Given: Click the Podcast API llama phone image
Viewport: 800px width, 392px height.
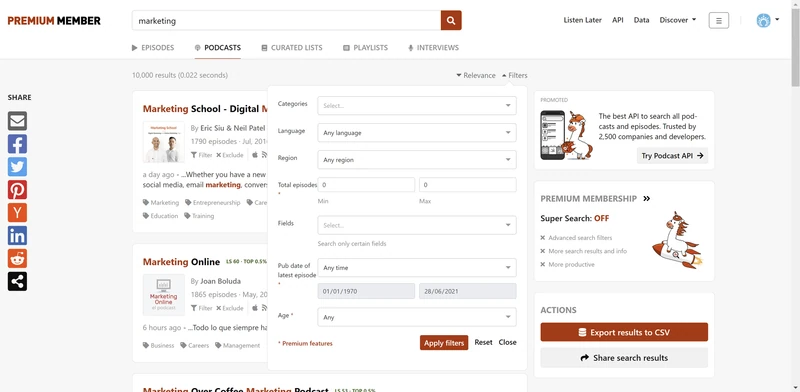Looking at the screenshot, I should click(x=566, y=135).
